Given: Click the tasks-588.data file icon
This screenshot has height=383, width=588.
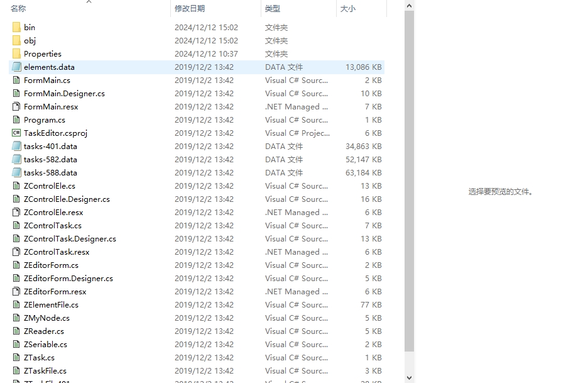Looking at the screenshot, I should [16, 172].
